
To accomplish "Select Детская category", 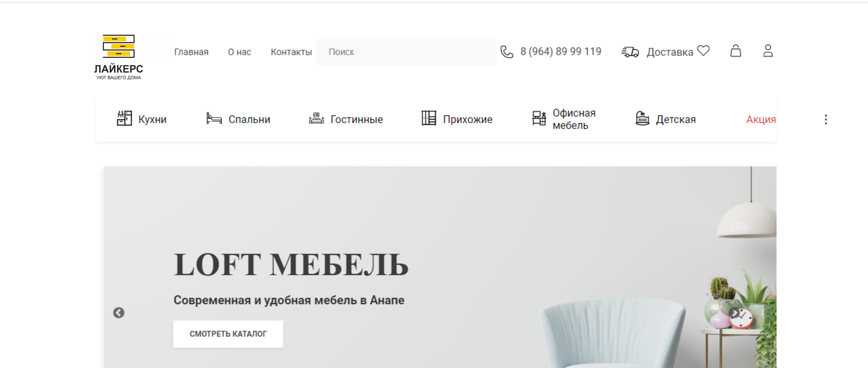I will click(676, 119).
